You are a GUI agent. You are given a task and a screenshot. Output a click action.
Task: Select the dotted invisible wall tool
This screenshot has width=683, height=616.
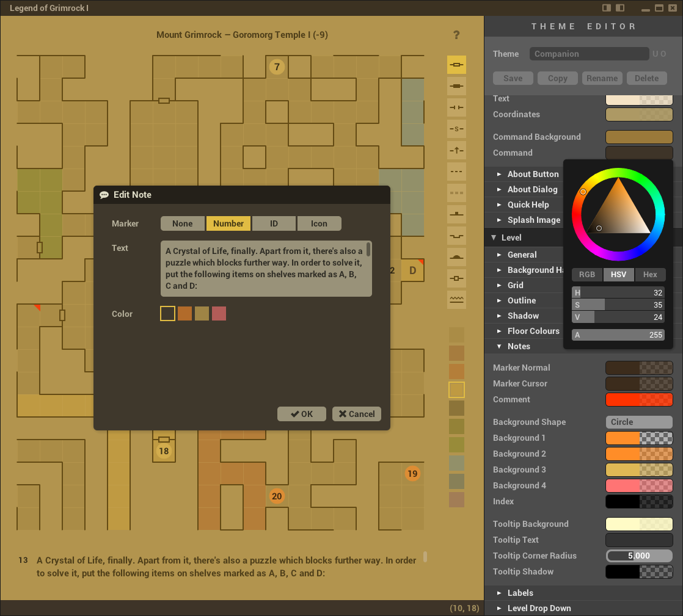(x=456, y=193)
